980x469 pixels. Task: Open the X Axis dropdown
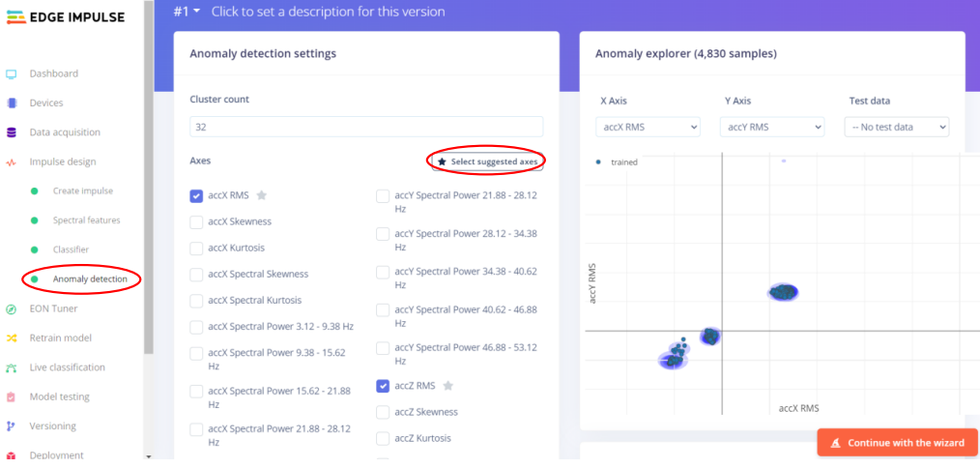[648, 127]
